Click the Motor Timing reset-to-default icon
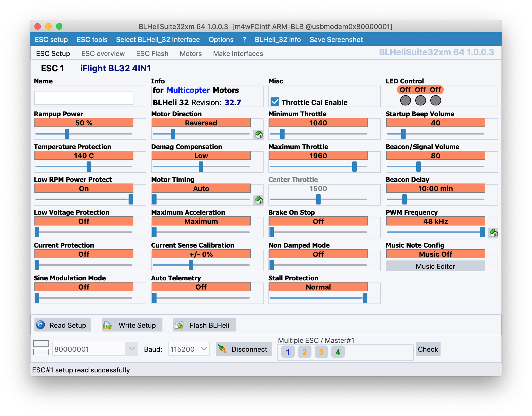532x416 pixels. click(x=259, y=200)
